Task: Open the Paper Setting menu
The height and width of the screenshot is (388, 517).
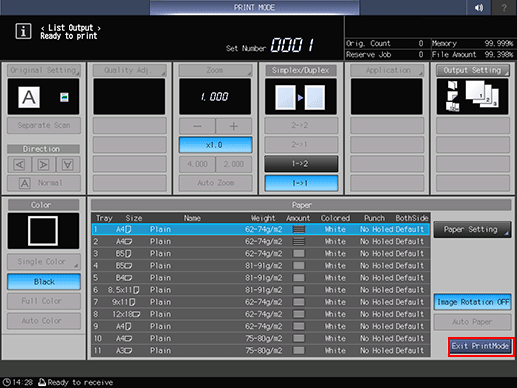Action: pos(472,229)
